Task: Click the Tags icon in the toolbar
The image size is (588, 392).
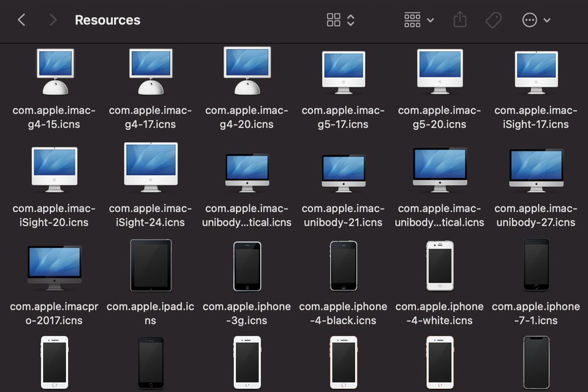Action: click(x=494, y=20)
